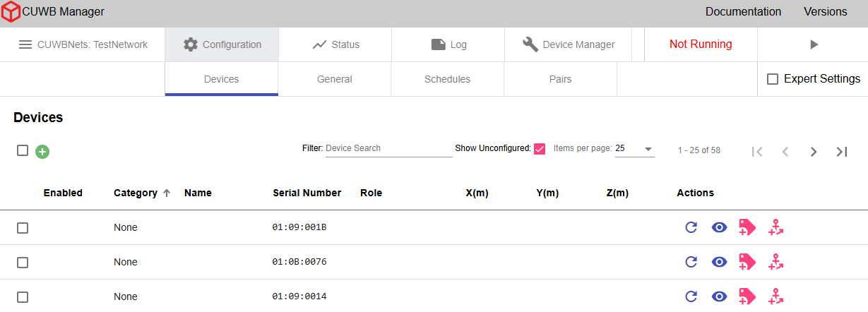Screen dimensions: 868x312
Task: Sort by Category column header
Action: (x=135, y=193)
